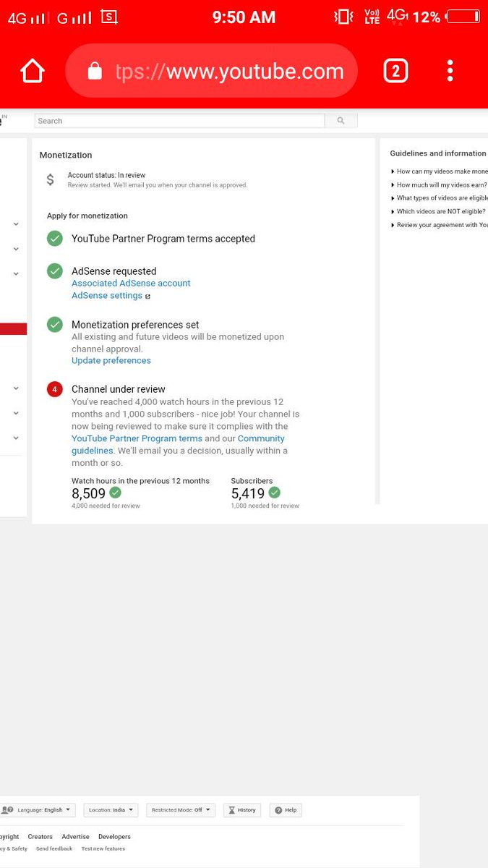Click the dollar sign account status icon

50,179
